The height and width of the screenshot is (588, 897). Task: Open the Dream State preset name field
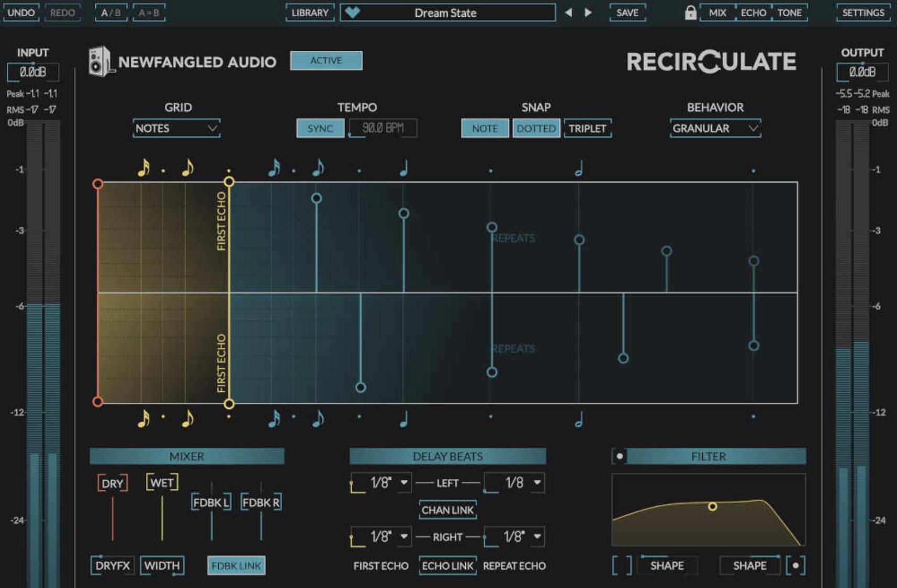447,13
